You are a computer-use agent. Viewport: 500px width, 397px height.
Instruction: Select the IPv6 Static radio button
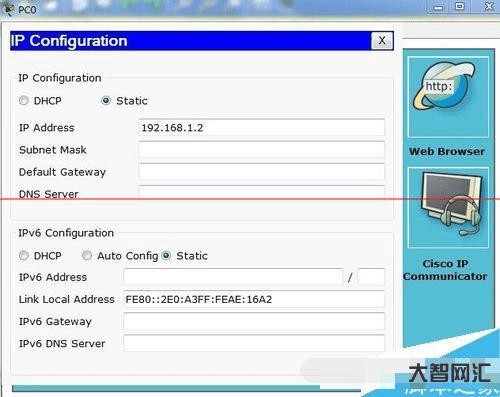click(x=166, y=256)
